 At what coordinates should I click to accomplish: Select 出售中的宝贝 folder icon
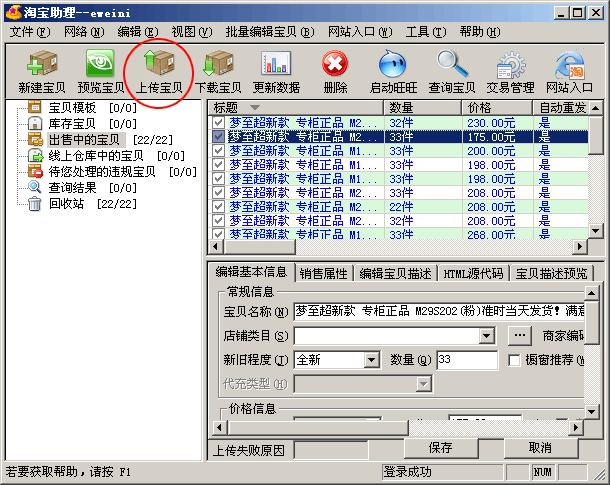pyautogui.click(x=35, y=140)
